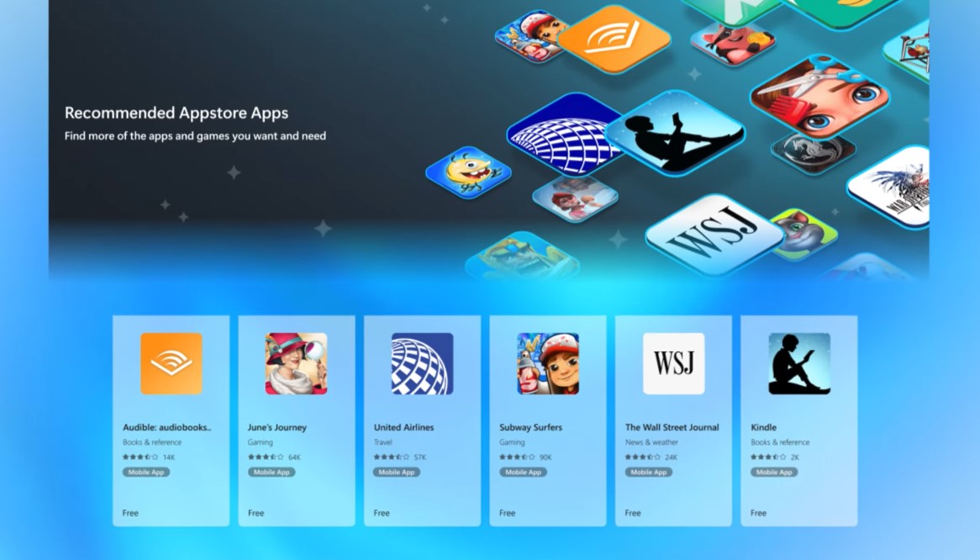Select "Free" price on the Wall Street Journal card
Image resolution: width=980 pixels, height=560 pixels.
point(633,513)
